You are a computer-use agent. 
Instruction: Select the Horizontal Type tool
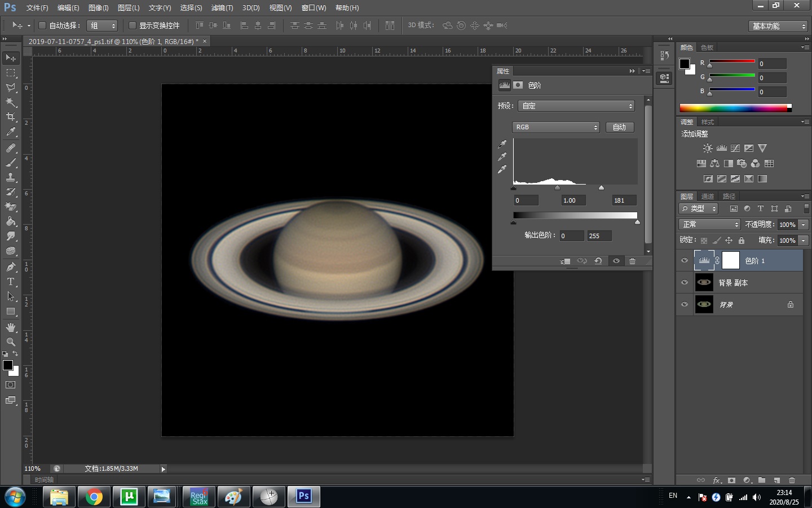[x=11, y=281]
